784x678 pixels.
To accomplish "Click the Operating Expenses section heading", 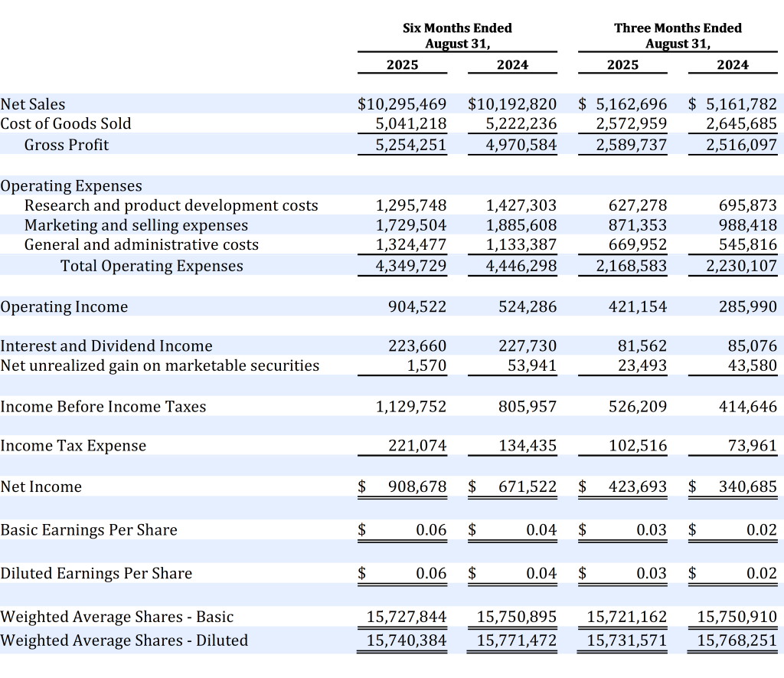I will coord(71,186).
